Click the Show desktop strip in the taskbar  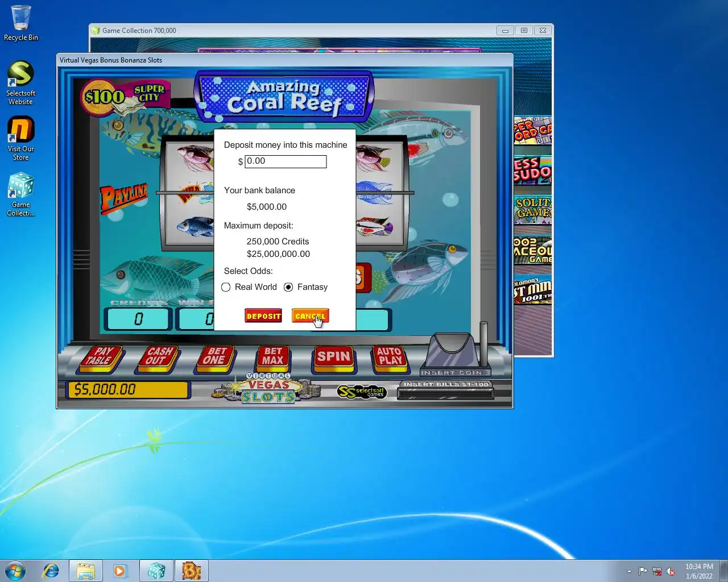click(724, 571)
